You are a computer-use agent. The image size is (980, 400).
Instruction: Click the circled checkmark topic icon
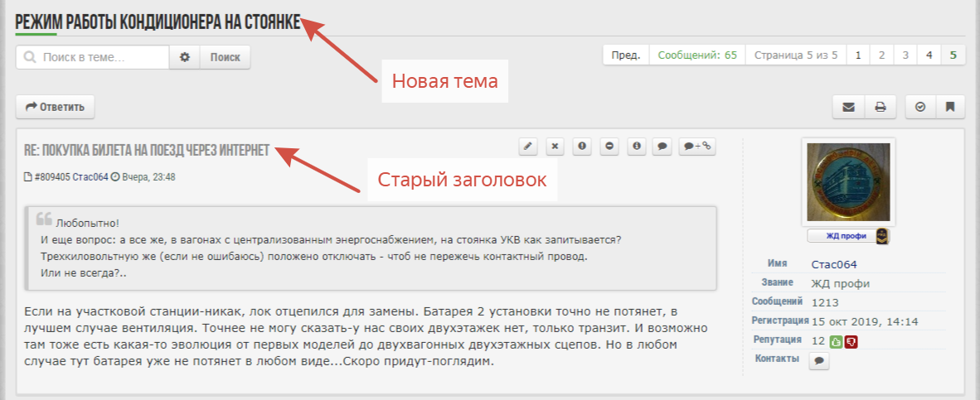point(920,107)
